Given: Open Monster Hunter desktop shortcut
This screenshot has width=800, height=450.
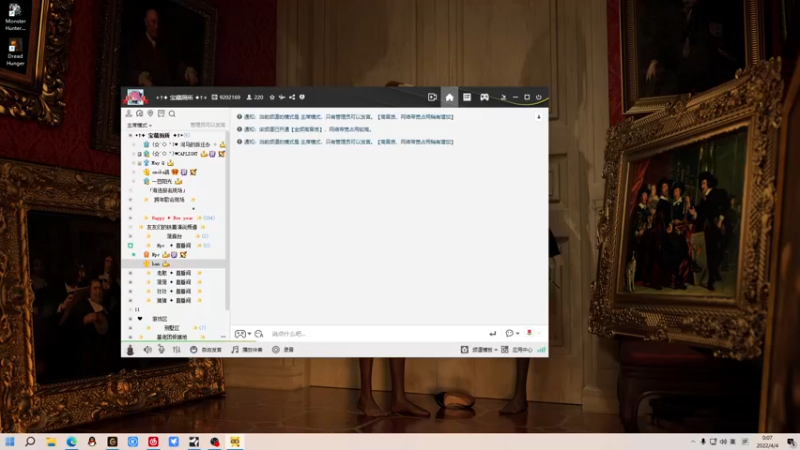Looking at the screenshot, I should coord(15,17).
